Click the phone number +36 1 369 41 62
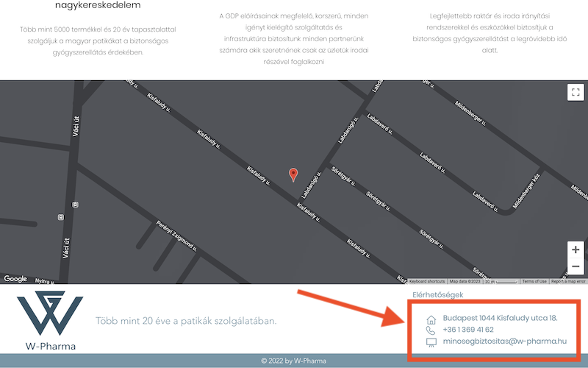Image resolution: width=588 pixels, height=368 pixels. [468, 330]
